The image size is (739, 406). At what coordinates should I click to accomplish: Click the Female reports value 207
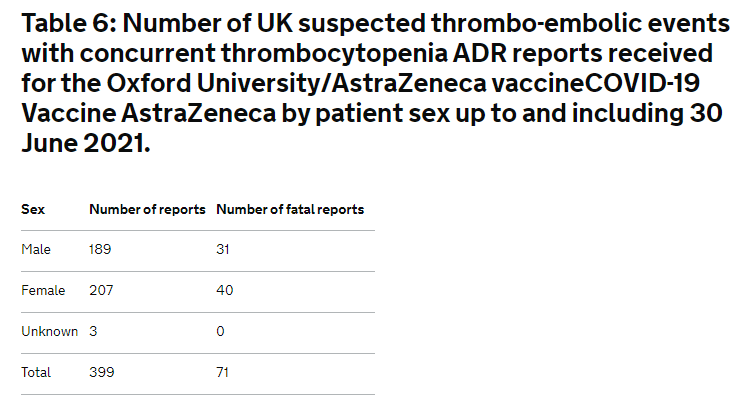(x=101, y=290)
